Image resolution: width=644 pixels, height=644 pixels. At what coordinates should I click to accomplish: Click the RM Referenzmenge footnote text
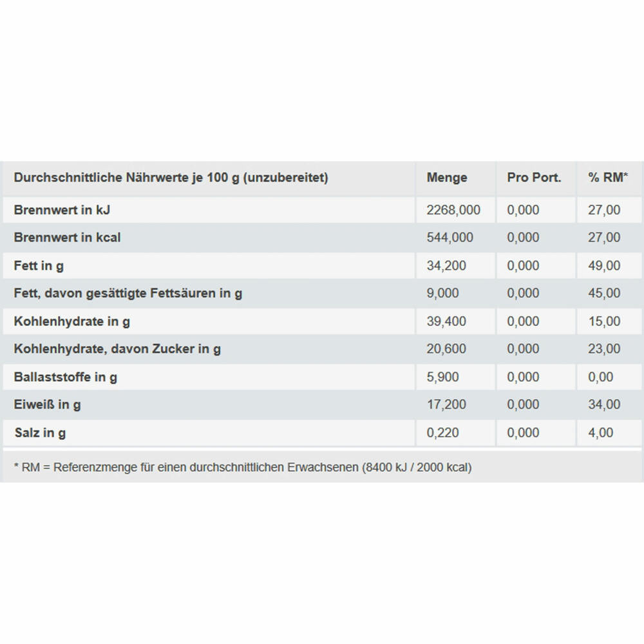click(x=243, y=468)
